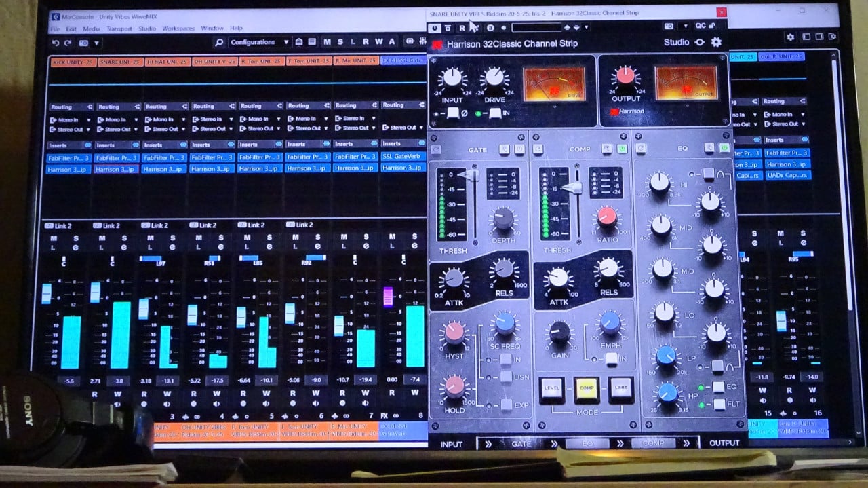Open the Harrison plugin settings gear
Screen dimensions: 868x488
point(716,43)
